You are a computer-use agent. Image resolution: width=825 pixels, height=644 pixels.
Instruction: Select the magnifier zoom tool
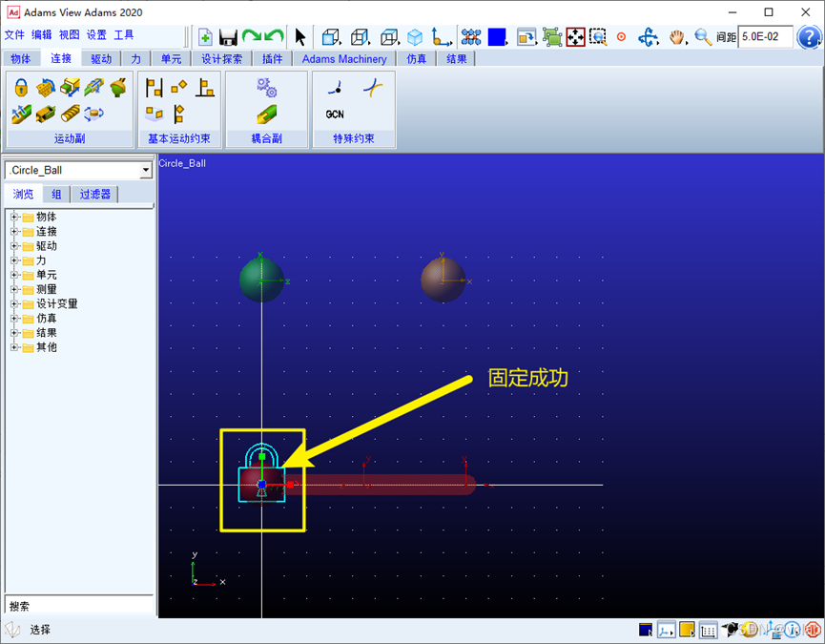[703, 37]
